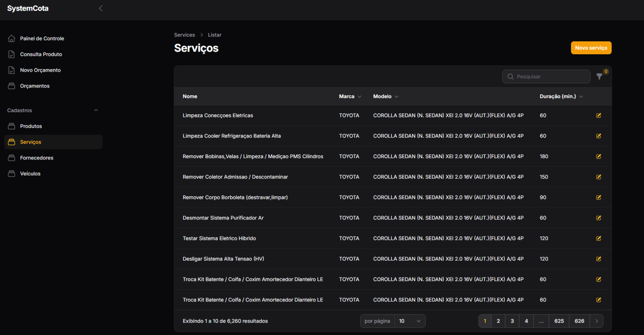Screen dimensions: 644x335
Task: Click the Consulta Produto document icon
Action: [11, 54]
